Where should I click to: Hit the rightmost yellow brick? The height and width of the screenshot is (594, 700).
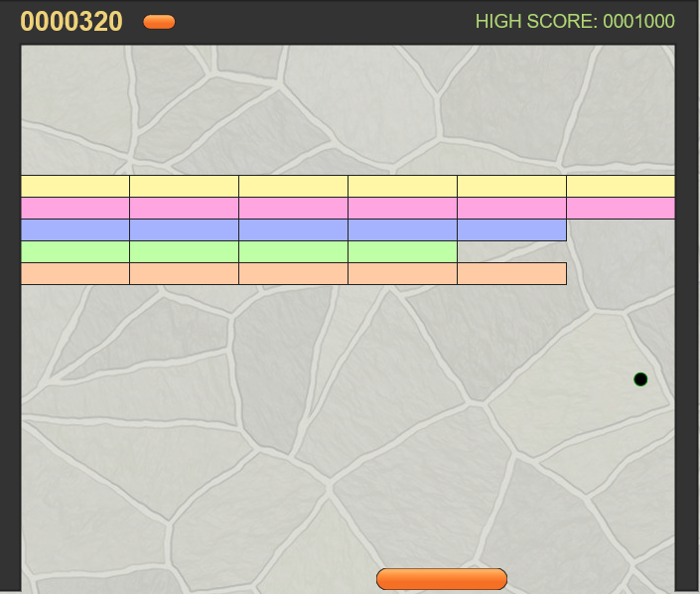pos(620,187)
